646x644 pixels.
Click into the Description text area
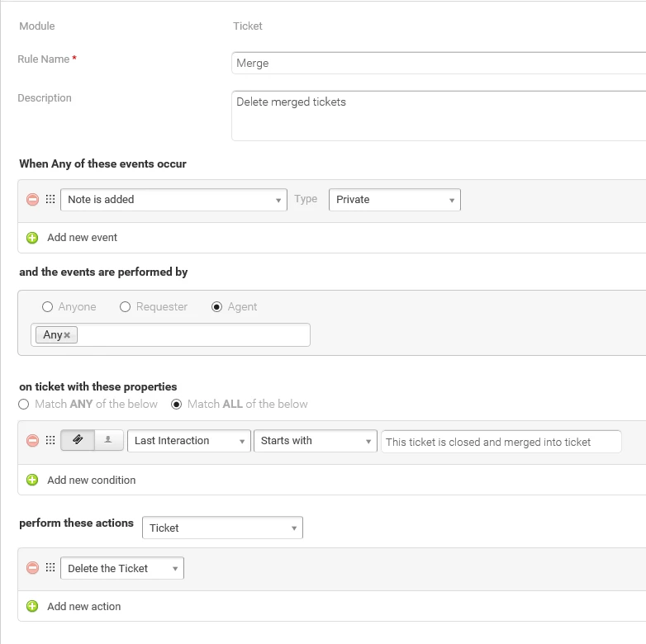click(x=438, y=115)
